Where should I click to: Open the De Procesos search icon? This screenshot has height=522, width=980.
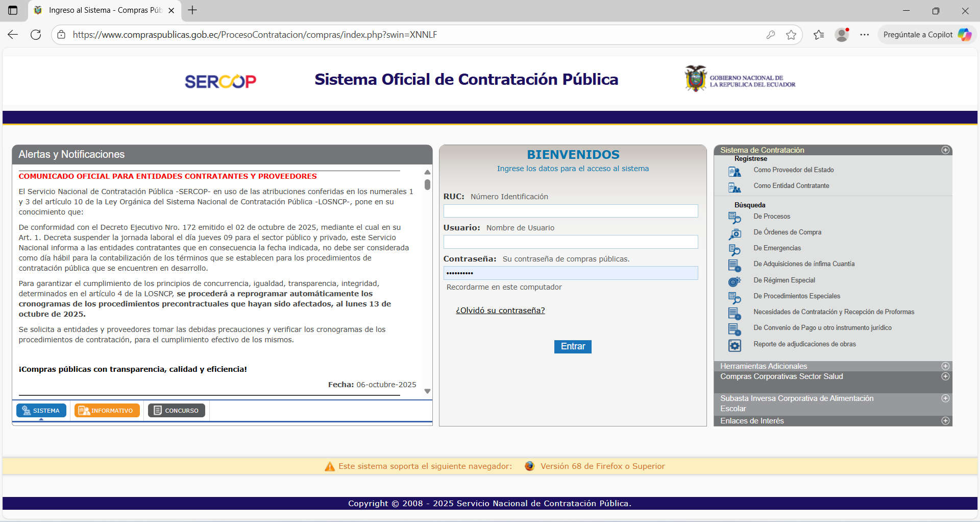(x=734, y=218)
